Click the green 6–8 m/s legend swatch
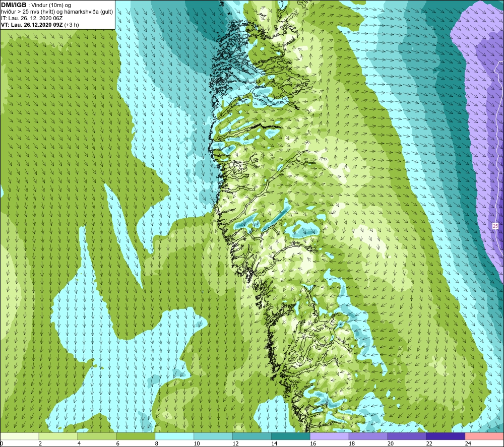 click(136, 436)
